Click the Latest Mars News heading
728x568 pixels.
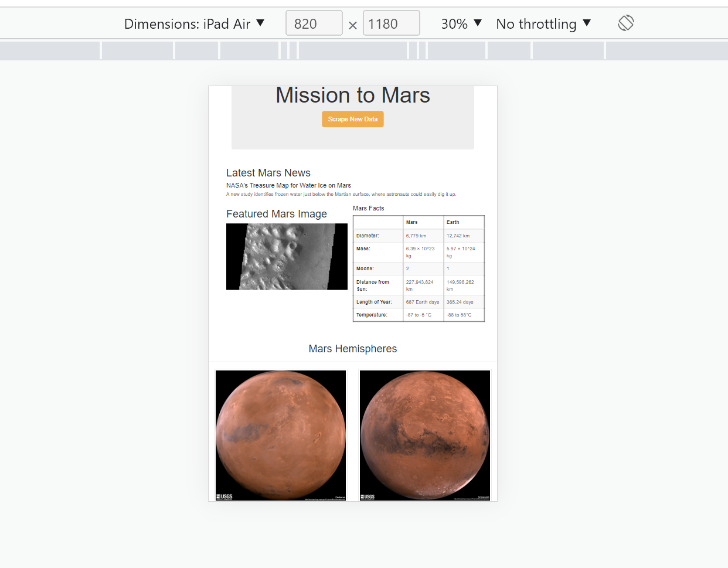268,173
